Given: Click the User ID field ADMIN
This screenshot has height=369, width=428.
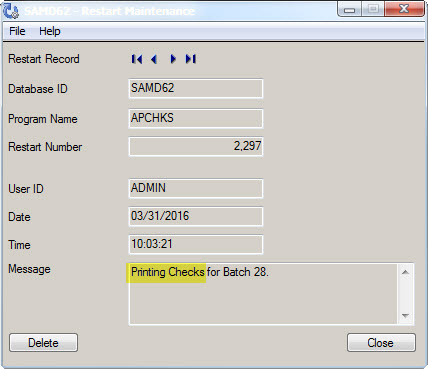Looking at the screenshot, I should [196, 188].
